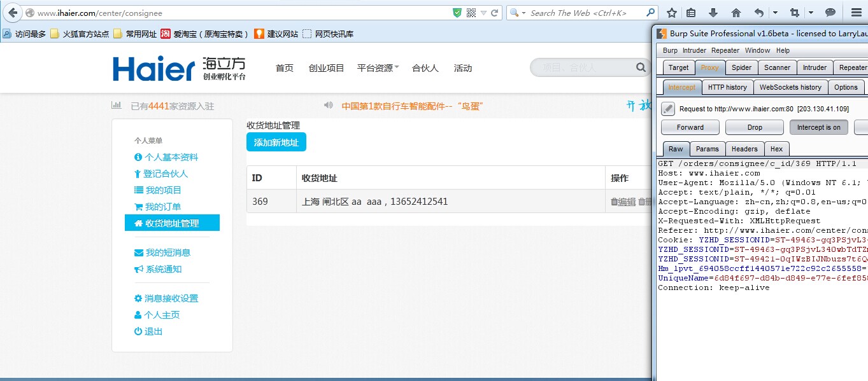Click 退出 to log out
The image size is (868, 381).
click(x=148, y=331)
